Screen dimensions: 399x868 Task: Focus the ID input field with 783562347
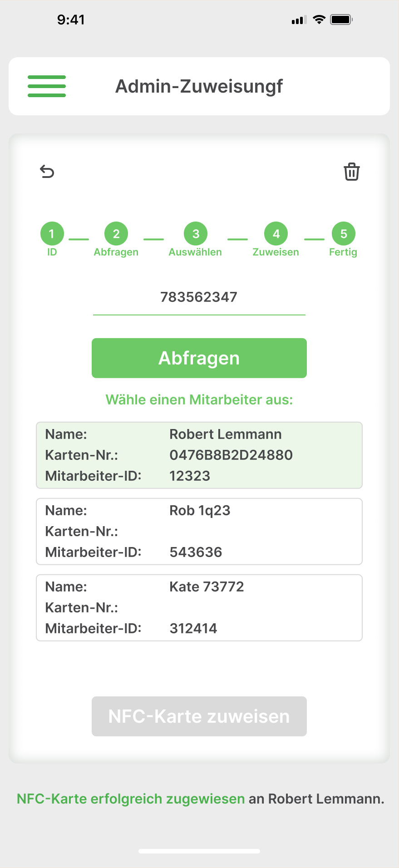pyautogui.click(x=199, y=297)
